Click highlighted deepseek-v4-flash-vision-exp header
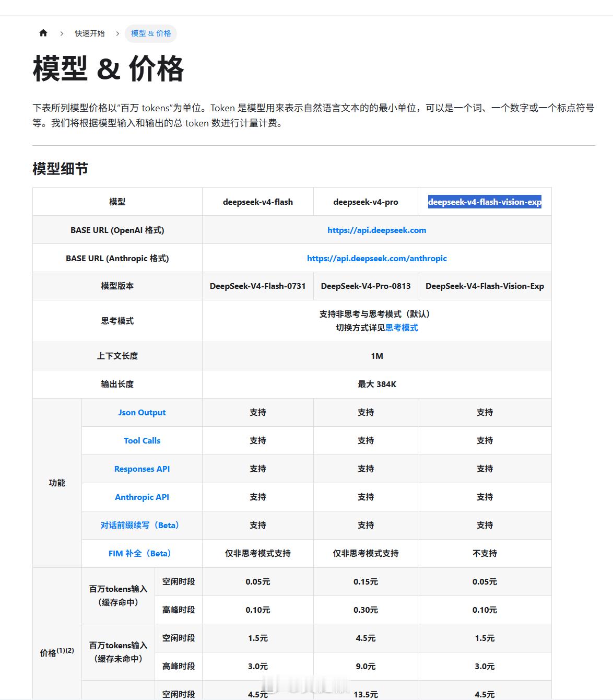Image resolution: width=613 pixels, height=700 pixels. click(485, 202)
